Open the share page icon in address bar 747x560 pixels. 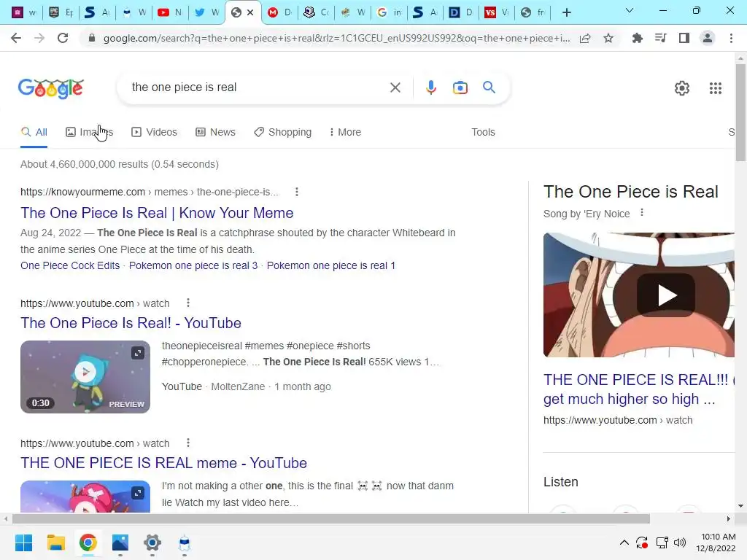[585, 38]
